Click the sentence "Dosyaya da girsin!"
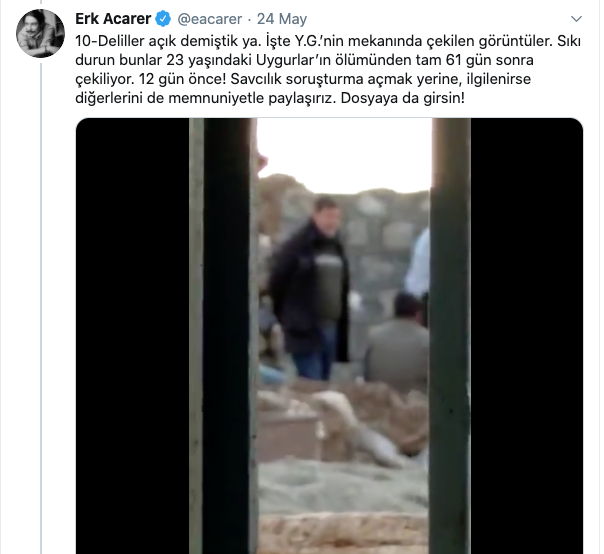Image resolution: width=604 pixels, height=554 pixels. click(x=403, y=98)
